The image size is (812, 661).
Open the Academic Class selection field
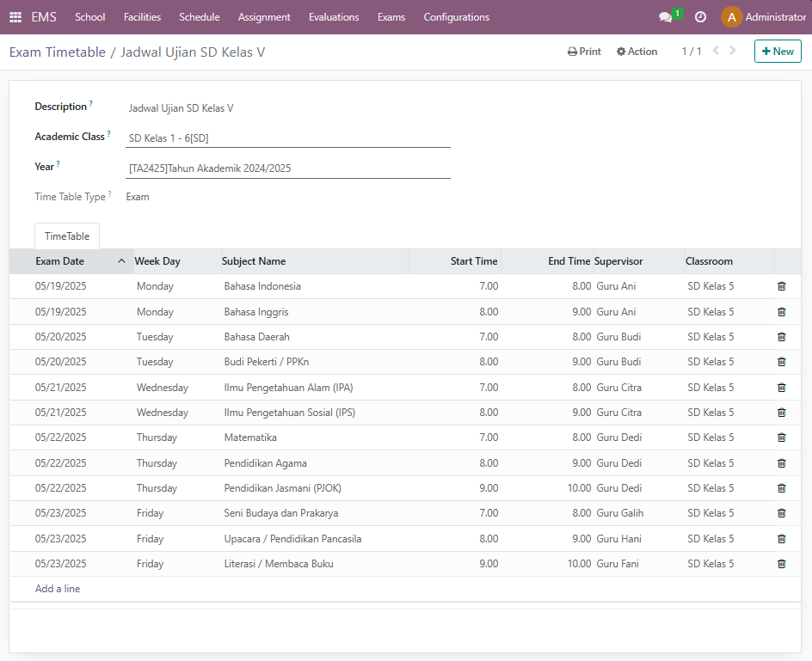(x=287, y=138)
